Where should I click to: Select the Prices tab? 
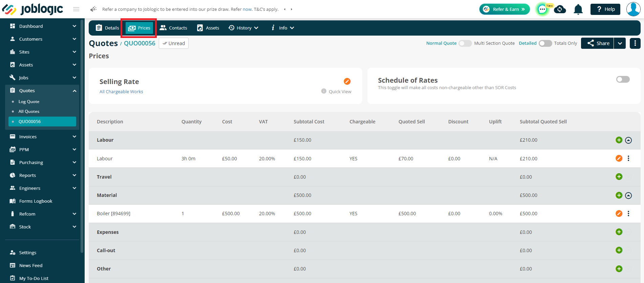click(x=139, y=28)
